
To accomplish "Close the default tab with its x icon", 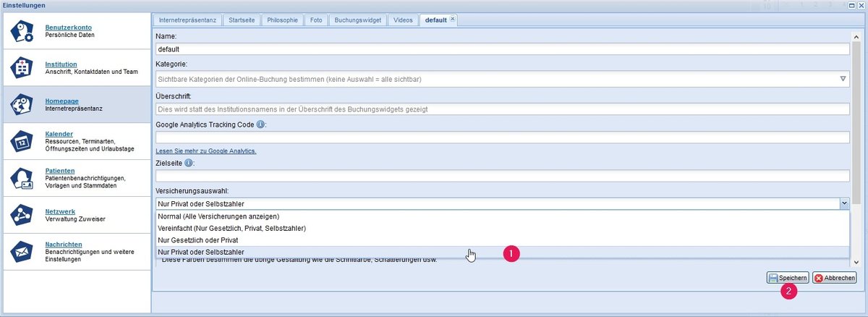I will 453,20.
